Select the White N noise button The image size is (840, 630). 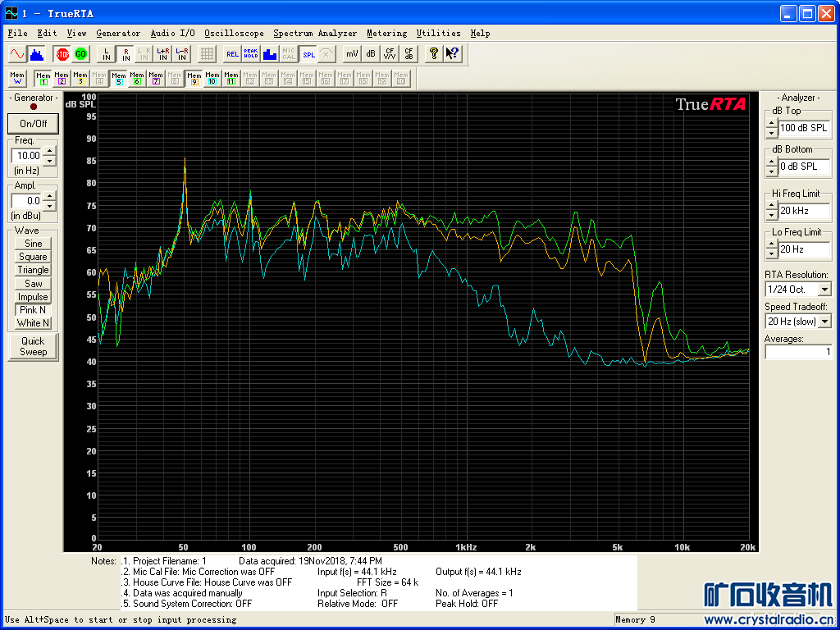pyautogui.click(x=33, y=323)
